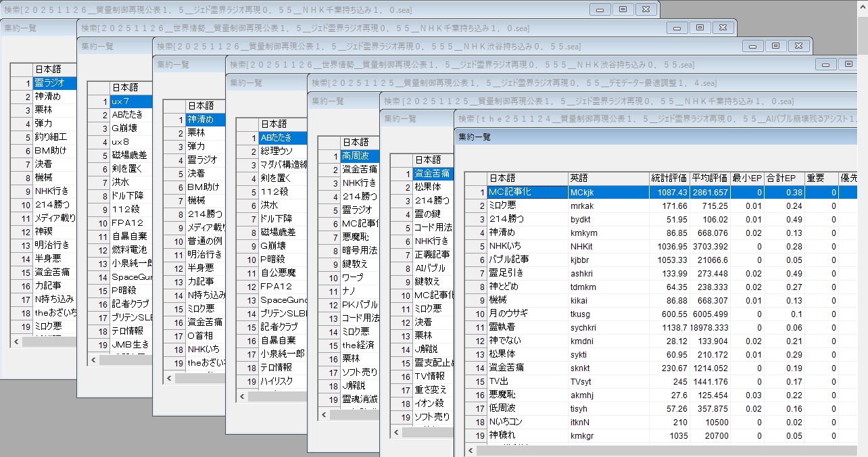
Task: Click the 統計評価 column header
Action: click(x=669, y=178)
